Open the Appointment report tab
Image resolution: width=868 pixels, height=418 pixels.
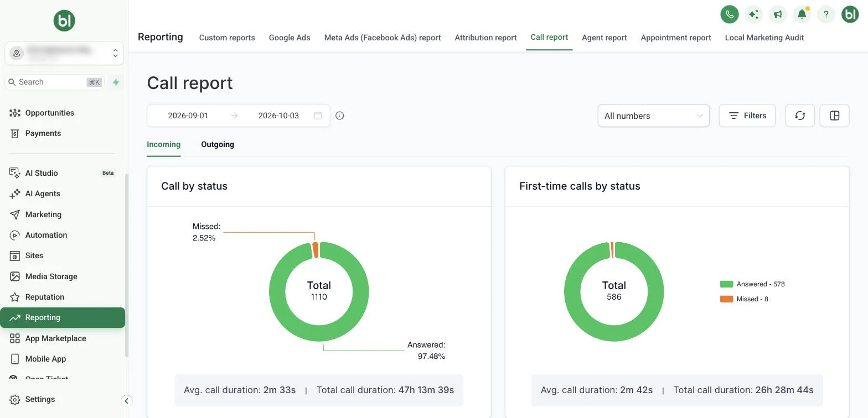coord(676,38)
